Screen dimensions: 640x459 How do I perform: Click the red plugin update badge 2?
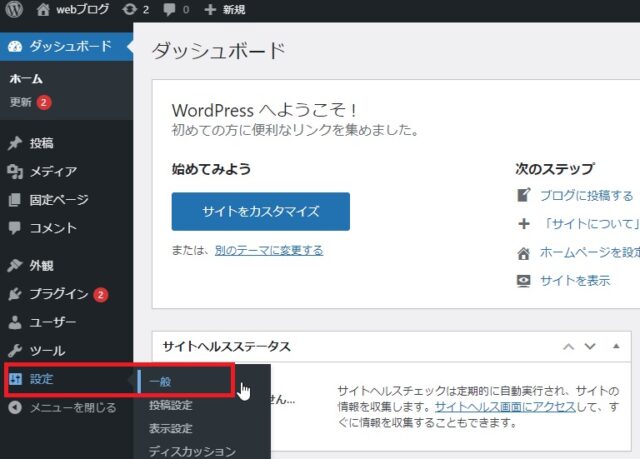[x=101, y=294]
